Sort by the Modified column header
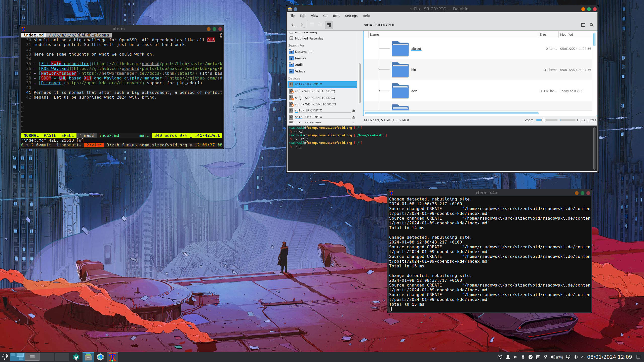The image size is (644, 362). pos(566,35)
